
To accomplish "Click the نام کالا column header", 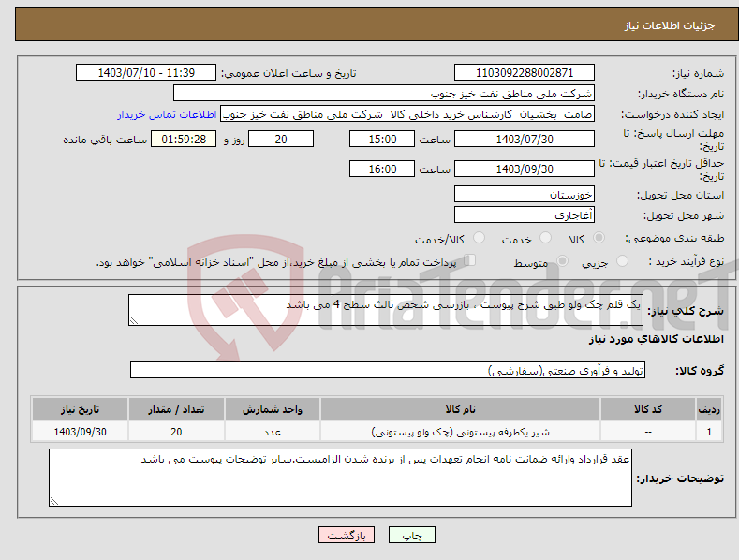I will (460, 409).
